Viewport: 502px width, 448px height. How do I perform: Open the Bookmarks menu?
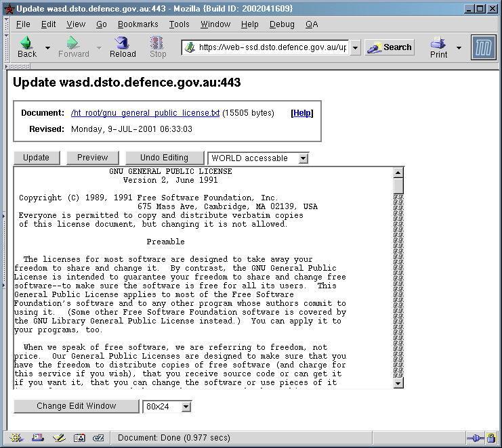point(138,24)
